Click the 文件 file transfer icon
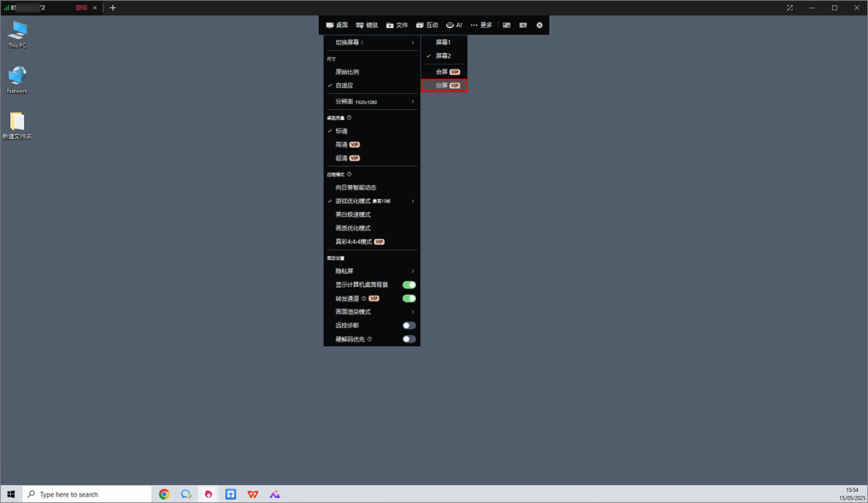This screenshot has width=868, height=503. point(397,25)
